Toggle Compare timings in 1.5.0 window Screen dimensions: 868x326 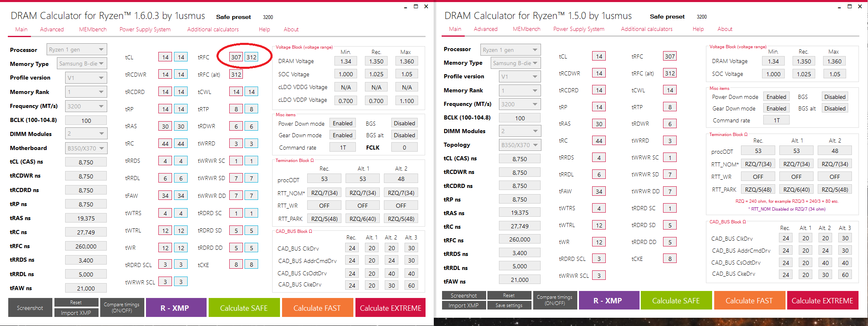pos(555,300)
